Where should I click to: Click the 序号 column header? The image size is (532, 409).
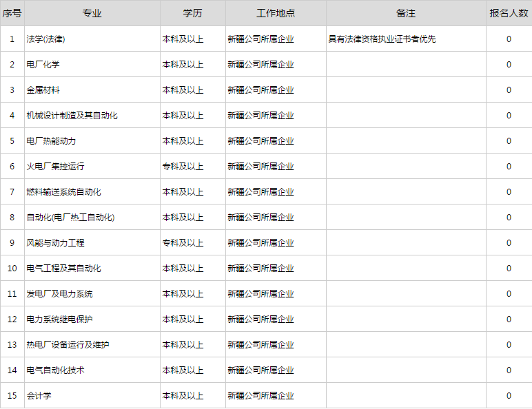coord(12,13)
